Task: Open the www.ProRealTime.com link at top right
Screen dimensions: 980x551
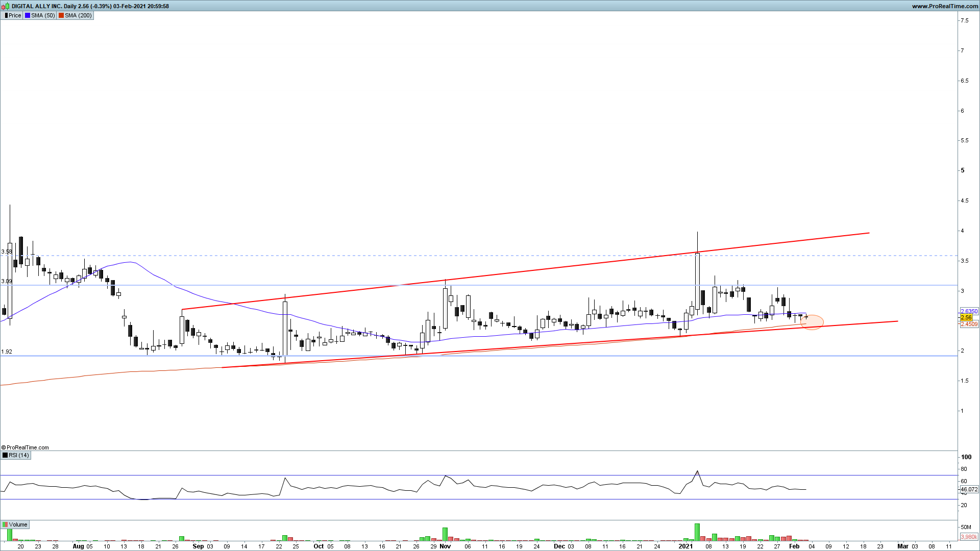Action: (x=944, y=6)
